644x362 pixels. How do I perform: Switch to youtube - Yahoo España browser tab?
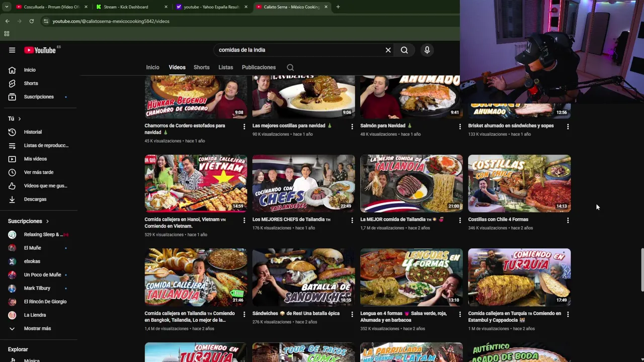211,7
